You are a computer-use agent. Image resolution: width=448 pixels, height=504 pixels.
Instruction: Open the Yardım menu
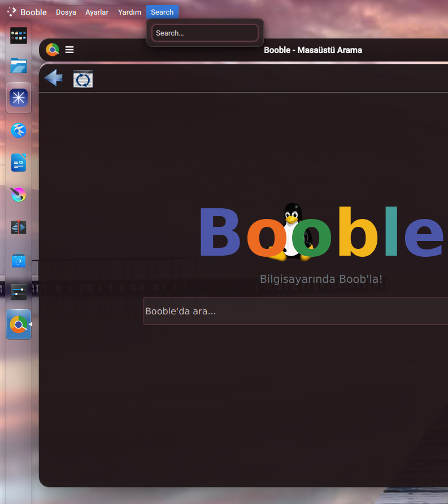pyautogui.click(x=129, y=12)
